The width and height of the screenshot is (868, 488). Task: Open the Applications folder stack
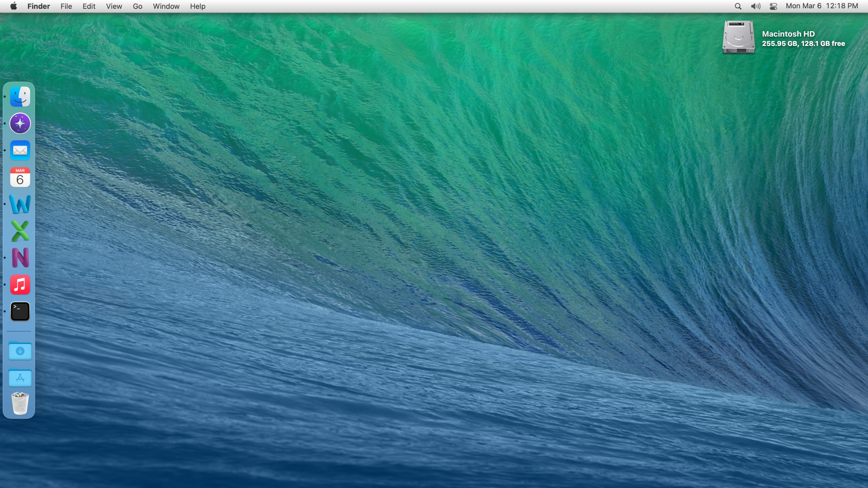point(20,378)
